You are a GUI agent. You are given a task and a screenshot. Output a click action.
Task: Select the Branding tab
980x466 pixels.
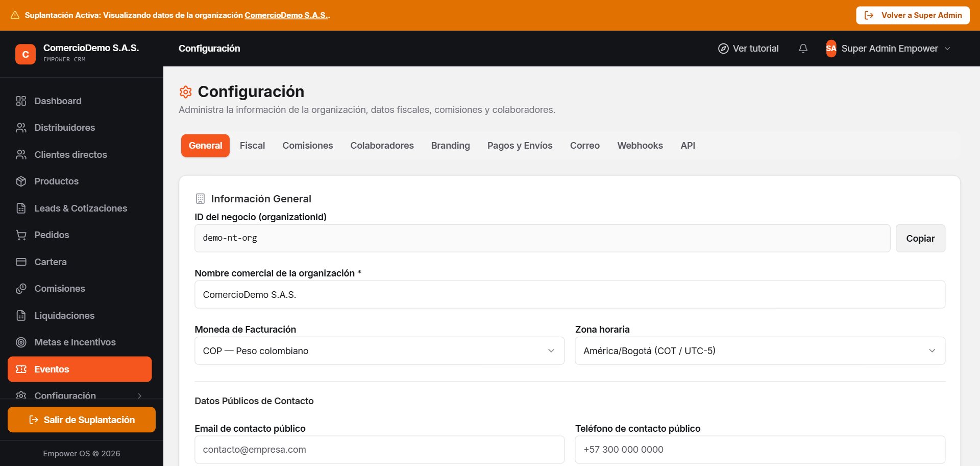click(450, 146)
